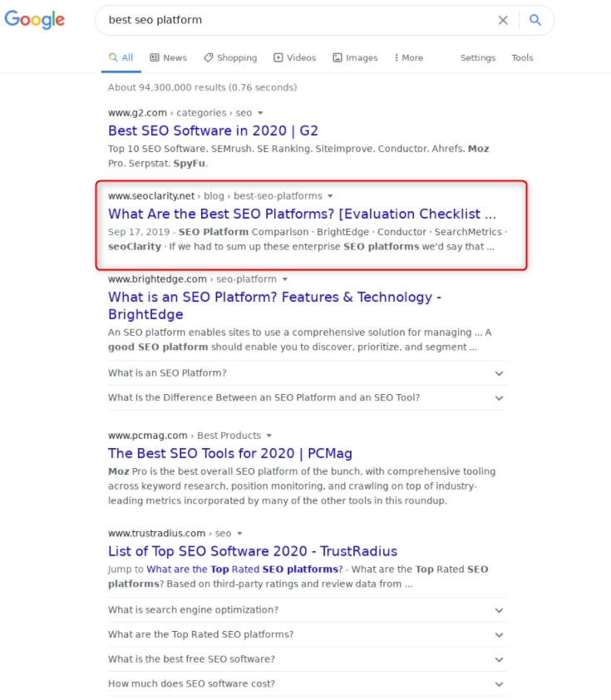Click the www.seoclarity.net URL text
The height and width of the screenshot is (700, 611).
click(x=151, y=196)
